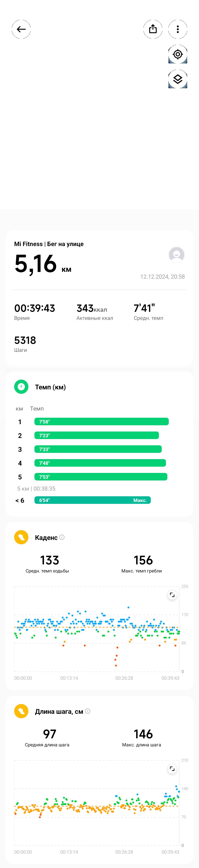The height and width of the screenshot is (868, 199).
Task: Open the share workout icon
Action: 153,29
